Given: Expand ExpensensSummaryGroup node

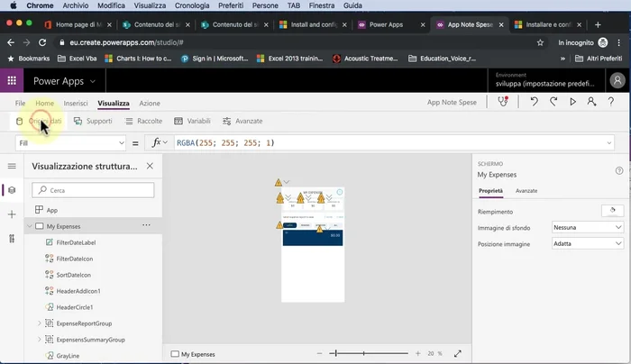Looking at the screenshot, I should tap(39, 339).
